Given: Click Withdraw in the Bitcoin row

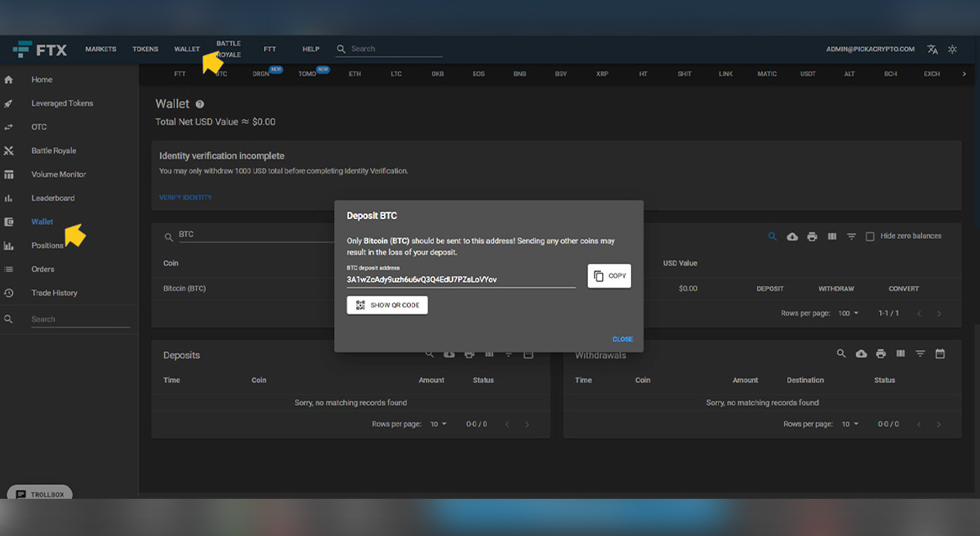Looking at the screenshot, I should (x=836, y=289).
